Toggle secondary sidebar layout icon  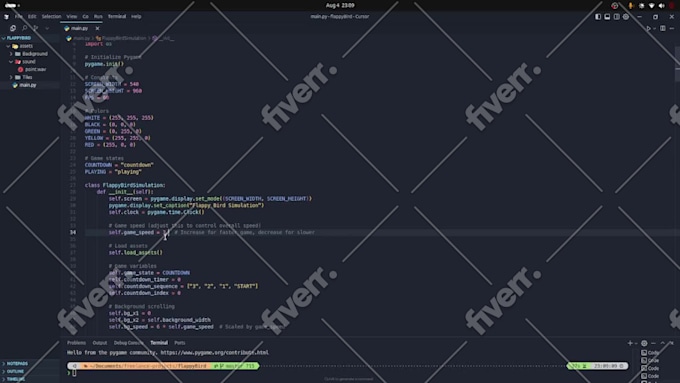pos(616,16)
